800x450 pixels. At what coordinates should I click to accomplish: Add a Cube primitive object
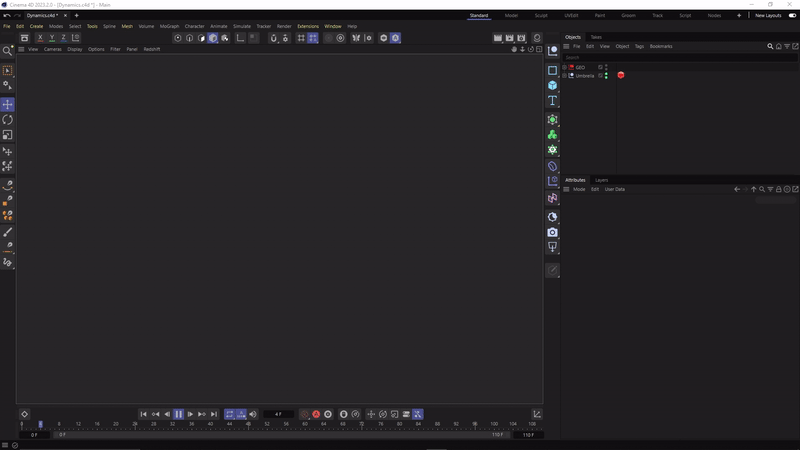pyautogui.click(x=552, y=86)
